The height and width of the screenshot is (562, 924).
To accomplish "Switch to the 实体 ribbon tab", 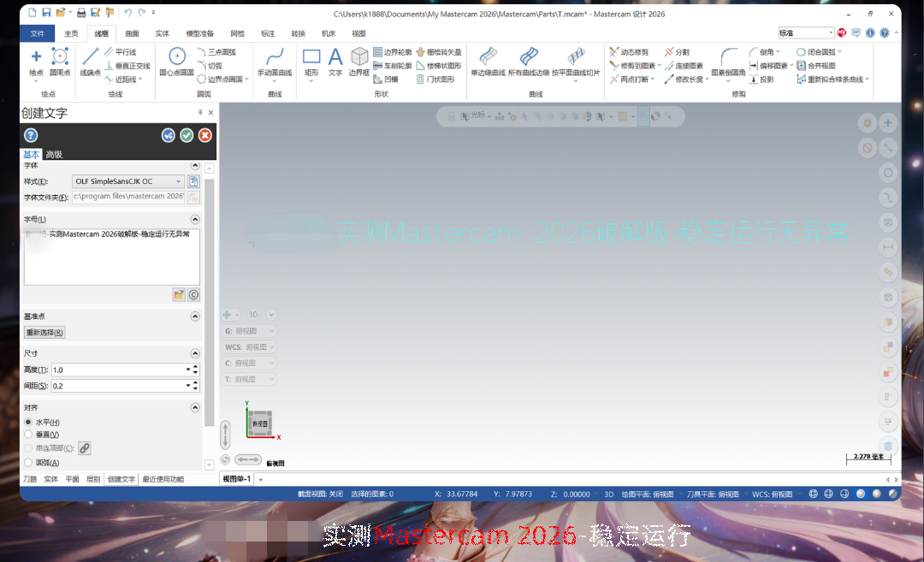I will point(162,33).
